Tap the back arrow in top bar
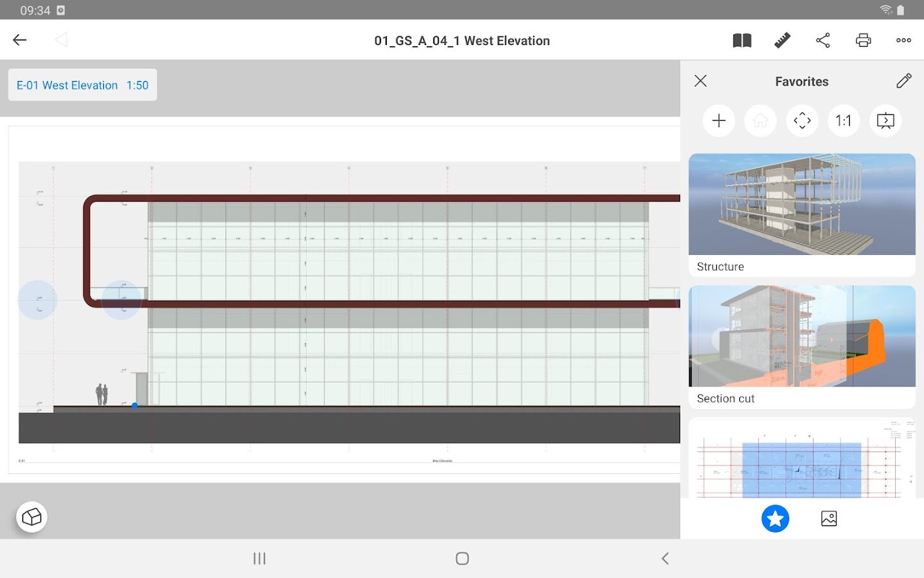This screenshot has height=578, width=924. pos(20,40)
